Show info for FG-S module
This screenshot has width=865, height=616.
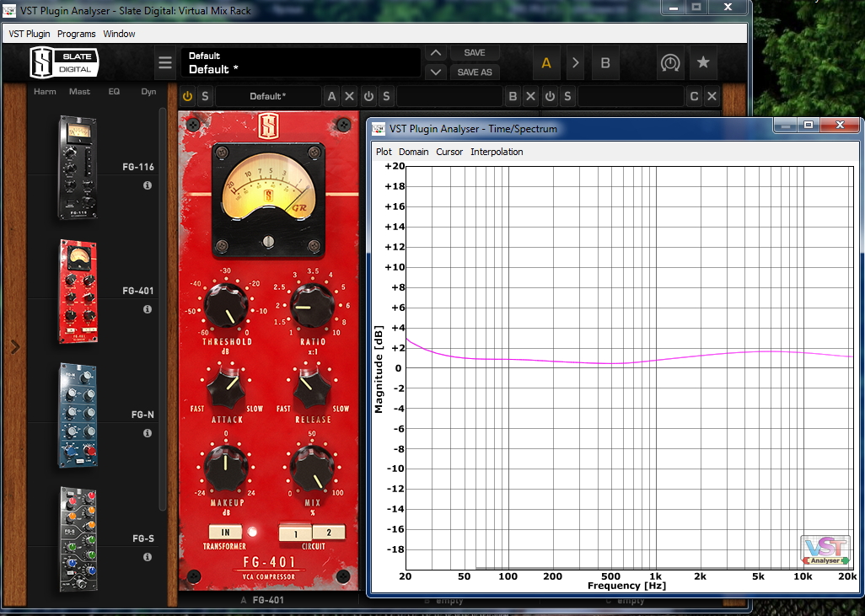tap(148, 557)
